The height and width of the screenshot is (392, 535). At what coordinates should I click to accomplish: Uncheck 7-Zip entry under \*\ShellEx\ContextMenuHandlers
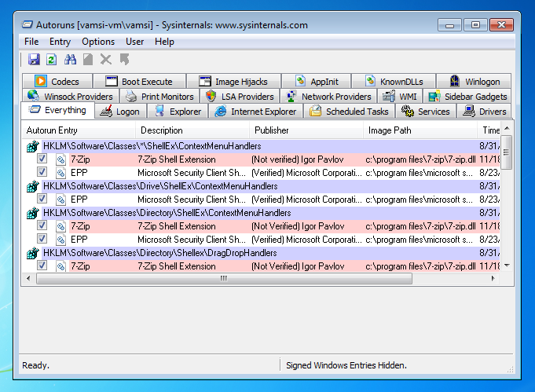click(x=42, y=159)
